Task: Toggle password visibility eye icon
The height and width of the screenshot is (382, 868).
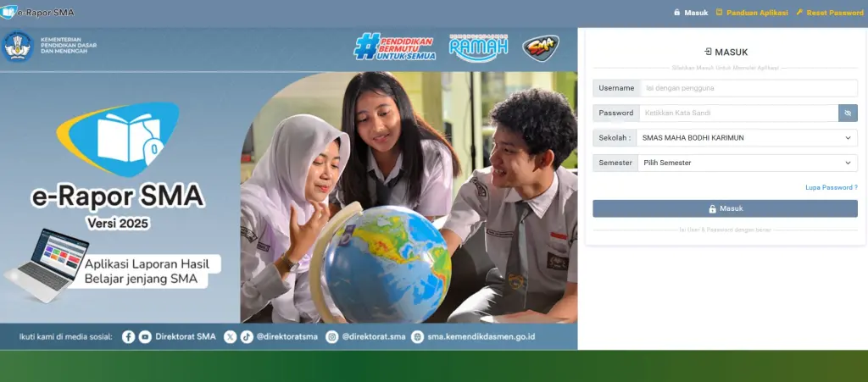Action: pyautogui.click(x=848, y=113)
